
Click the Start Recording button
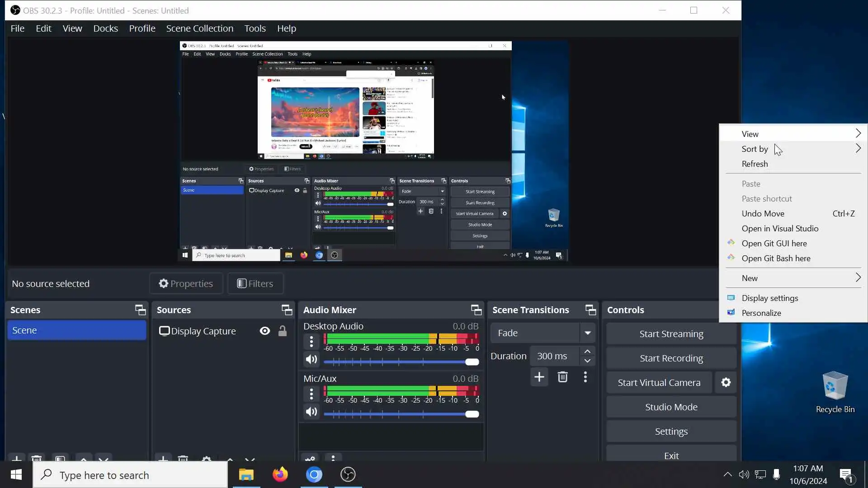(x=671, y=358)
